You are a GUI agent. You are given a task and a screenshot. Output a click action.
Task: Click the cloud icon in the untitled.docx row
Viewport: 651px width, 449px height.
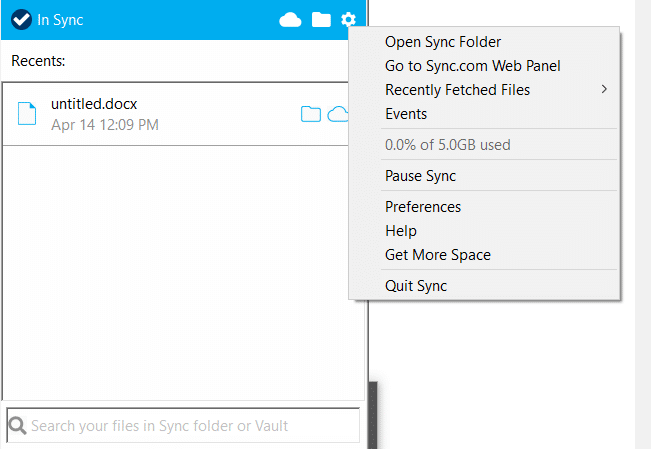coord(338,114)
